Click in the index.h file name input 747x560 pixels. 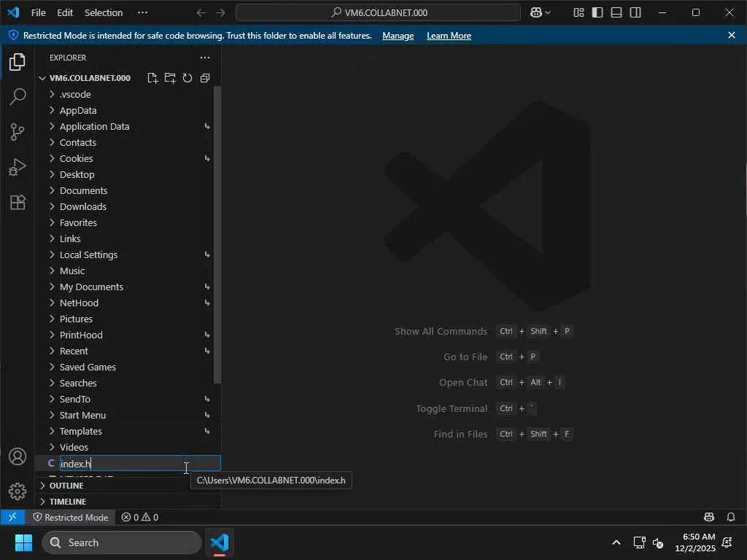[139, 463]
